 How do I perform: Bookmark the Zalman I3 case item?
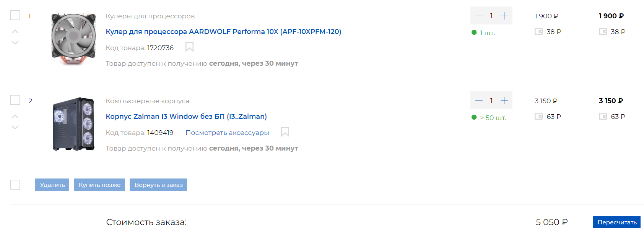285,132
